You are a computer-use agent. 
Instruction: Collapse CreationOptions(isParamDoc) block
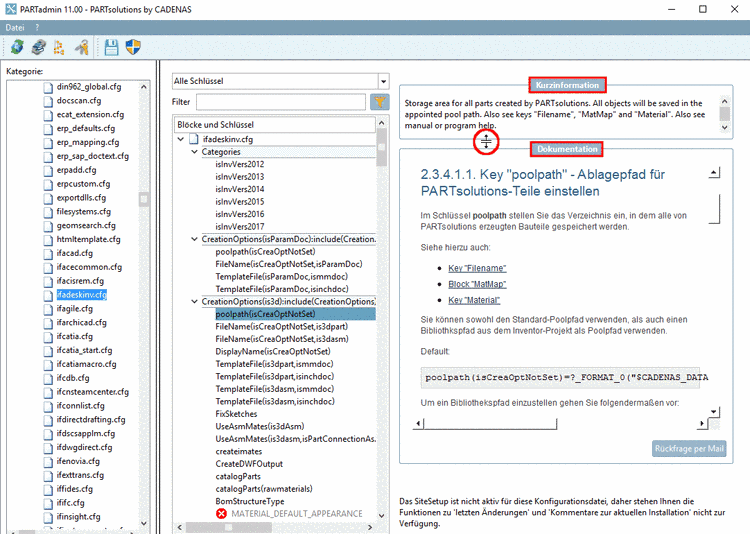[x=194, y=239]
